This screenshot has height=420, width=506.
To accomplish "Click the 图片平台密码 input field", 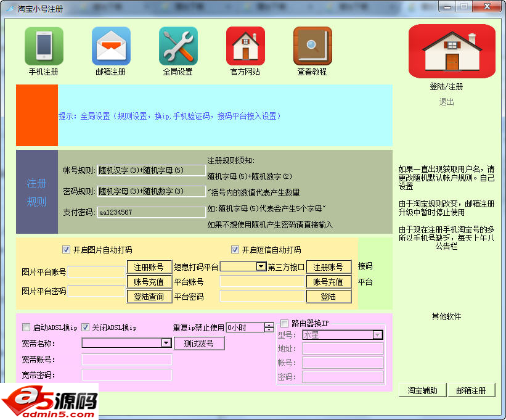I will [97, 291].
